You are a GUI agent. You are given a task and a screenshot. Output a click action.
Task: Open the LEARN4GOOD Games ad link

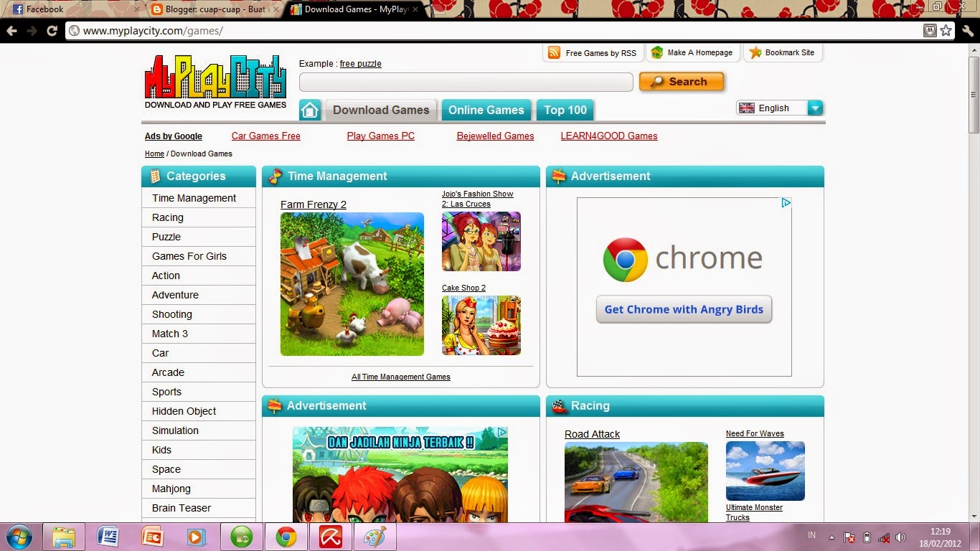pyautogui.click(x=609, y=136)
